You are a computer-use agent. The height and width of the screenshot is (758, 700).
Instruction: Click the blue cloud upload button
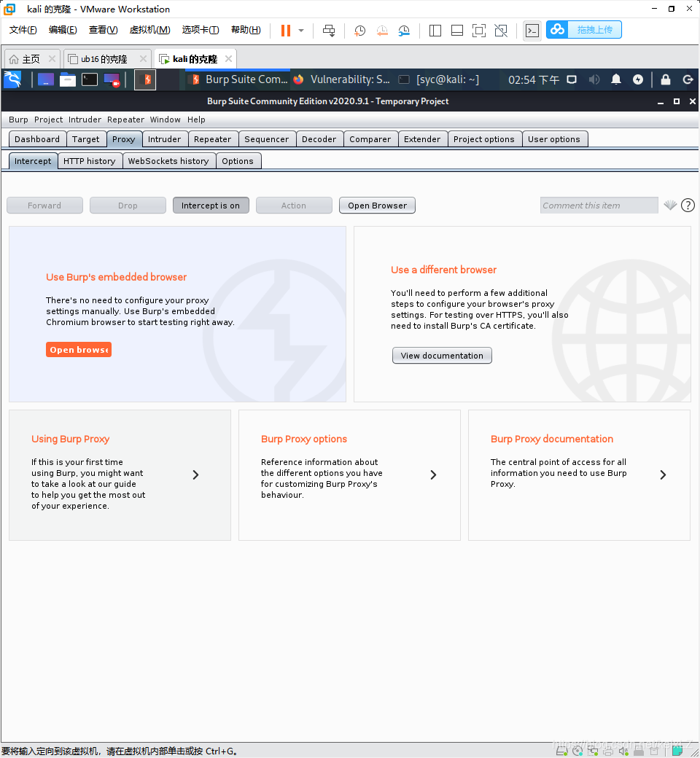[584, 29]
